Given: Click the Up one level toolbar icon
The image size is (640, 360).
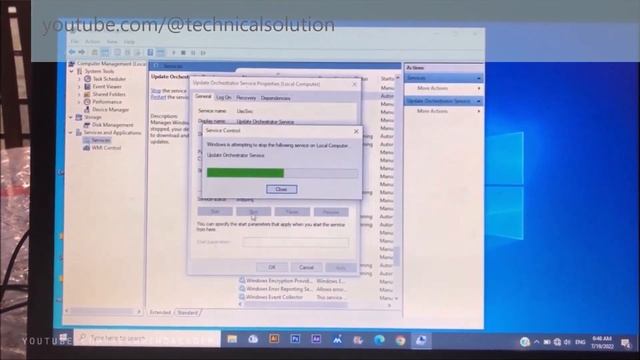Looking at the screenshot, I should click(x=94, y=52).
